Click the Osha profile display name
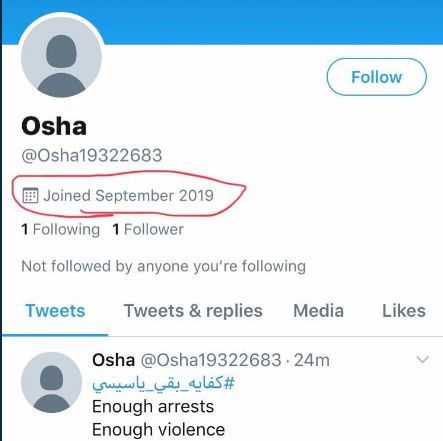The height and width of the screenshot is (441, 443). tap(54, 127)
